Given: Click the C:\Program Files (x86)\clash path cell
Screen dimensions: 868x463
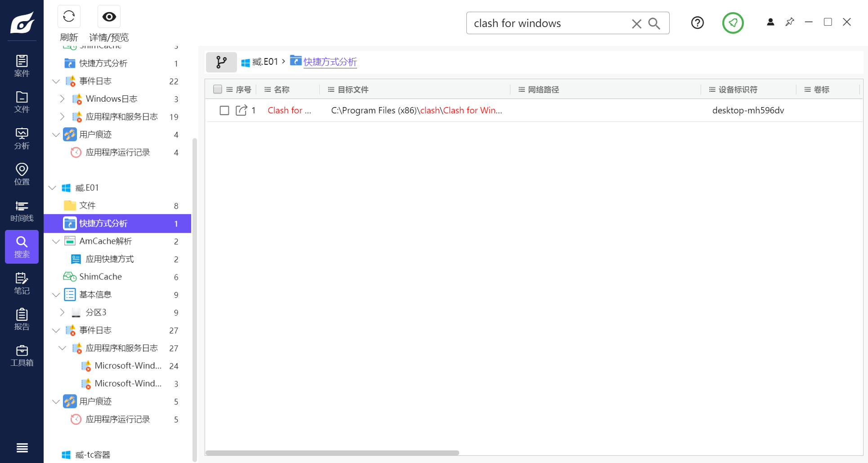Looking at the screenshot, I should click(x=416, y=110).
